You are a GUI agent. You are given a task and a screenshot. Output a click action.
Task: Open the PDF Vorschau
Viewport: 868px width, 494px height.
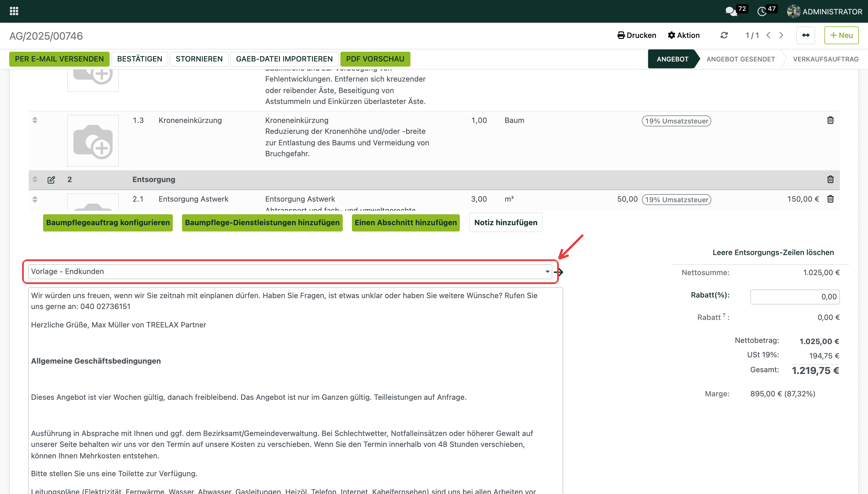pyautogui.click(x=375, y=59)
